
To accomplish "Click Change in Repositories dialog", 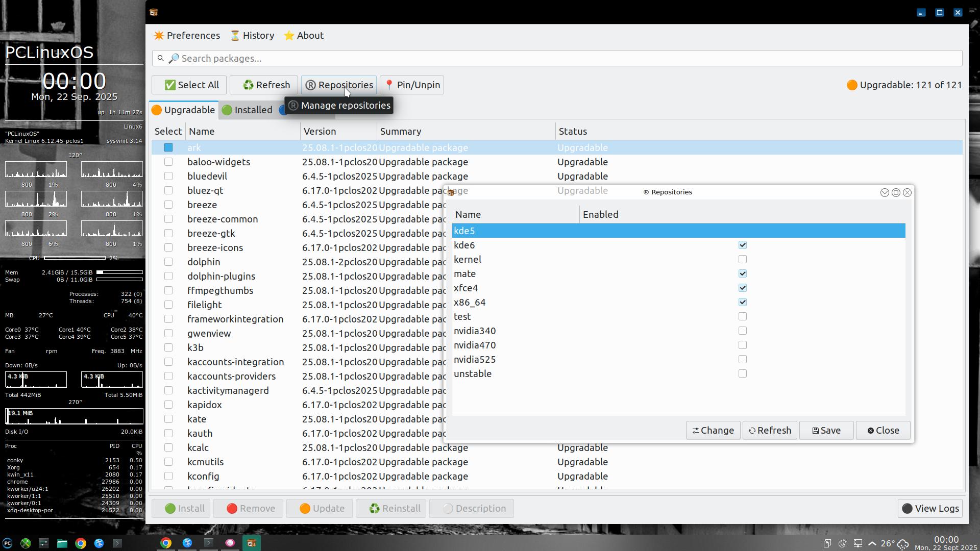I will (x=713, y=431).
